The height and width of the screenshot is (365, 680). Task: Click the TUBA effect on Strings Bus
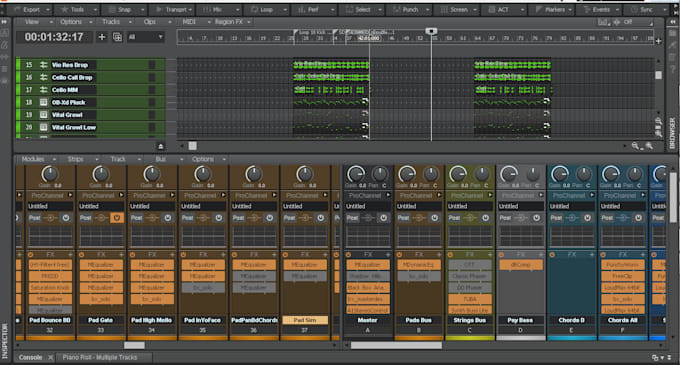[x=470, y=299]
